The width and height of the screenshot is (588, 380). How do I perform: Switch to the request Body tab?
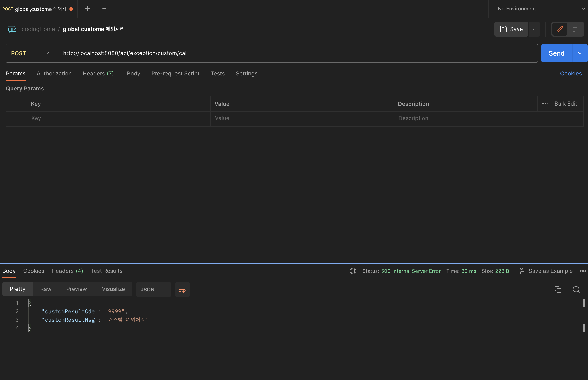133,74
